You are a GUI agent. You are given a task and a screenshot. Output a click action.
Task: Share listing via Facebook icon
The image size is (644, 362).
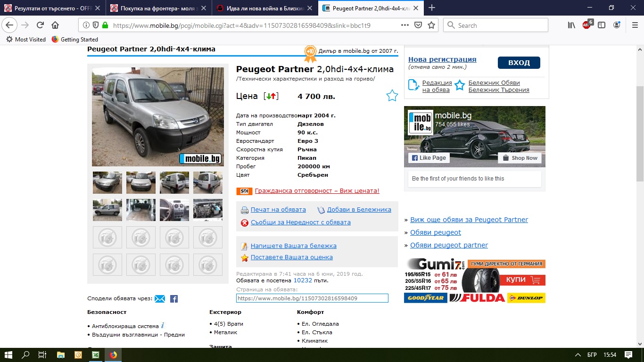coord(174,299)
